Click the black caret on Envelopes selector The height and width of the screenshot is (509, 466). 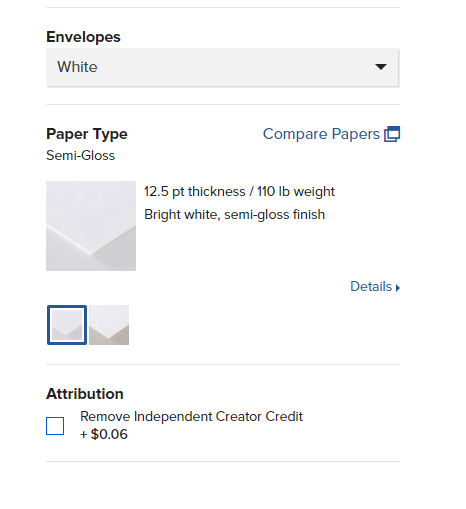(381, 67)
